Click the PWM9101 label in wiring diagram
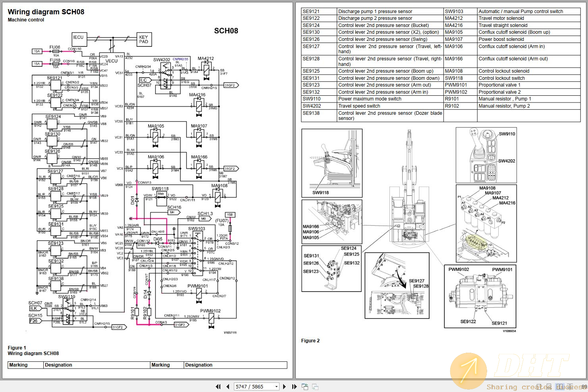The width and height of the screenshot is (588, 392). [x=198, y=286]
